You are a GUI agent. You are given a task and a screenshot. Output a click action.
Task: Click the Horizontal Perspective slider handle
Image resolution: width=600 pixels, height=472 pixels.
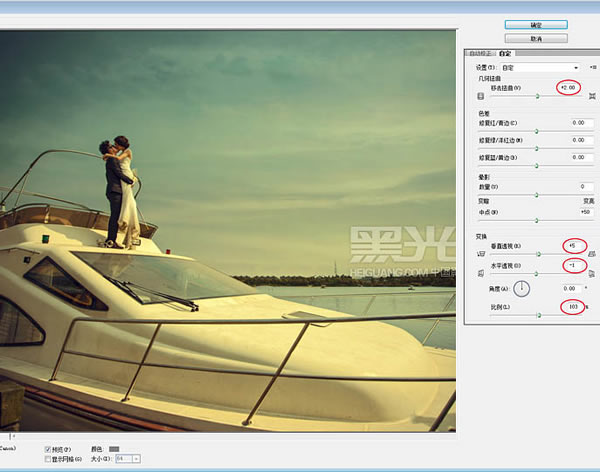[536, 274]
